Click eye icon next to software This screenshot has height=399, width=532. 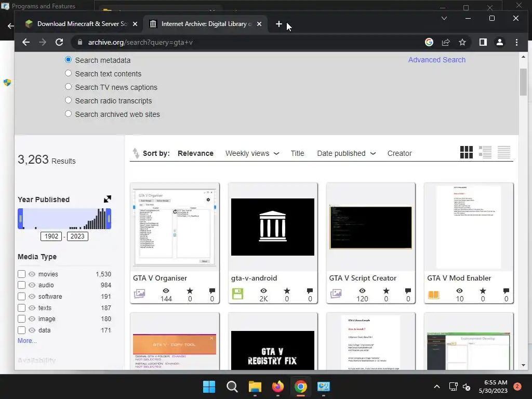32,297
